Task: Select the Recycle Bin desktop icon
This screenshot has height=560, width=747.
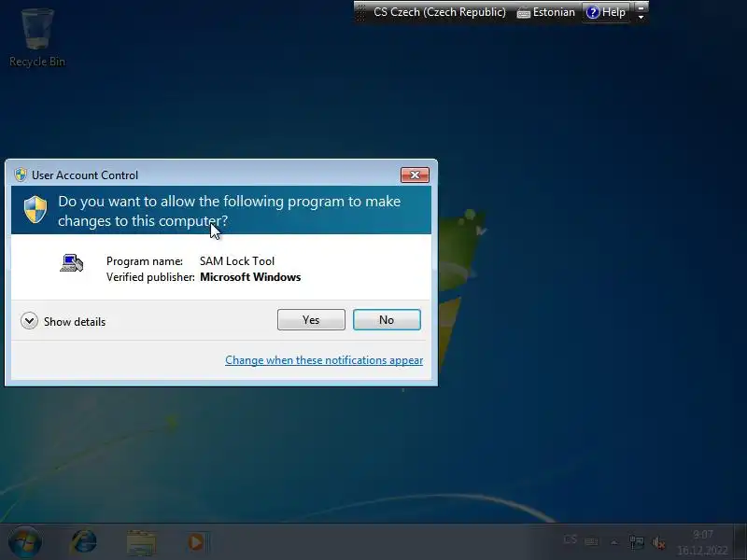Action: tap(37, 38)
